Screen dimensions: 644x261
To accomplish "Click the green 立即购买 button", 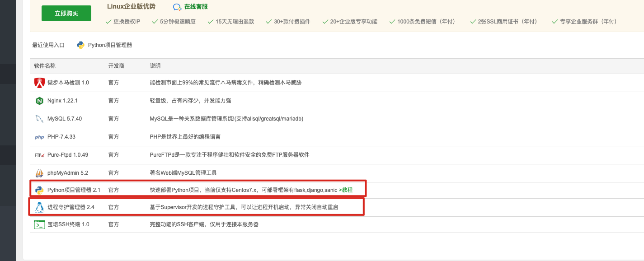I will tap(66, 14).
